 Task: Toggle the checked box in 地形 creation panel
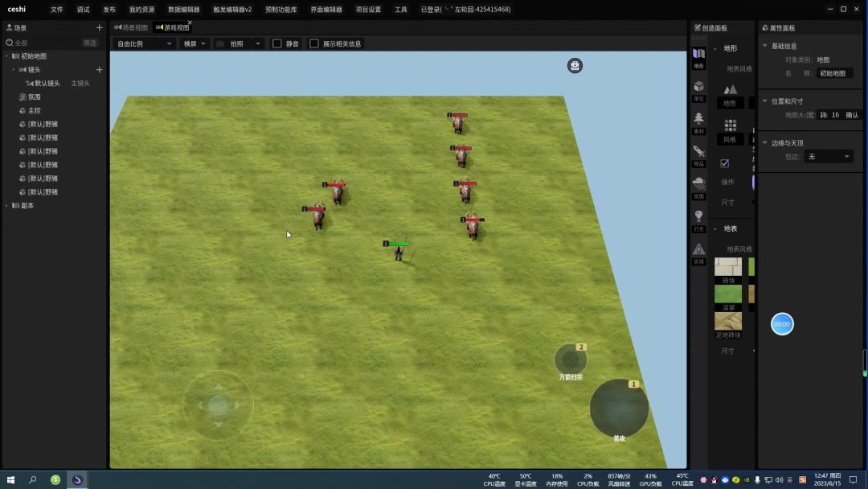725,162
